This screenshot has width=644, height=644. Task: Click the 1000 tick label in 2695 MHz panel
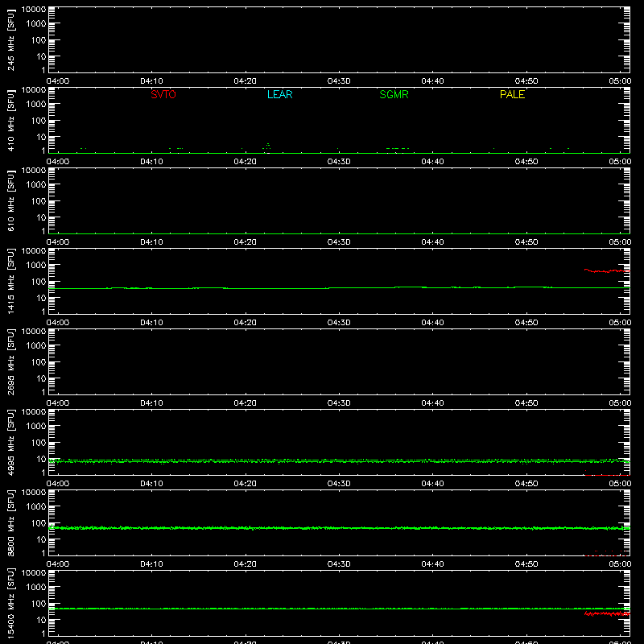pos(36,345)
